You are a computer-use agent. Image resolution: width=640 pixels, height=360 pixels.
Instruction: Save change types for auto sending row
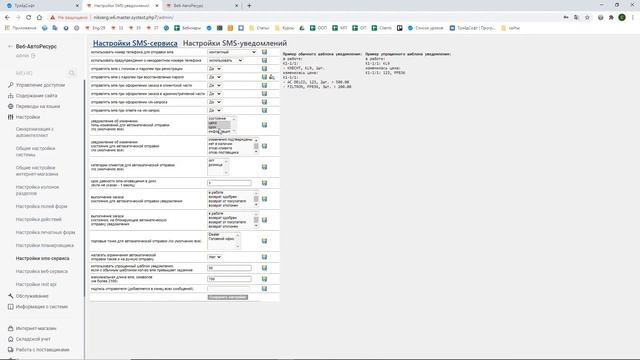264,125
